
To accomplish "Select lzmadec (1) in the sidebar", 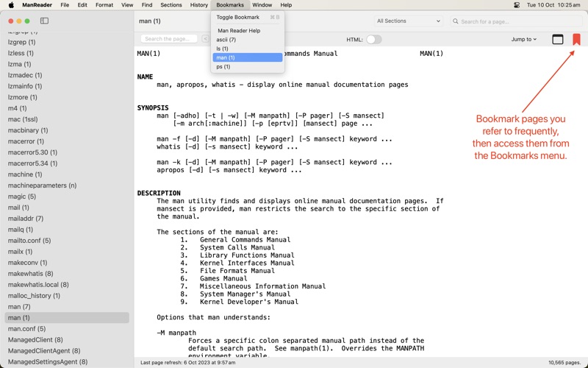I will coord(67,75).
